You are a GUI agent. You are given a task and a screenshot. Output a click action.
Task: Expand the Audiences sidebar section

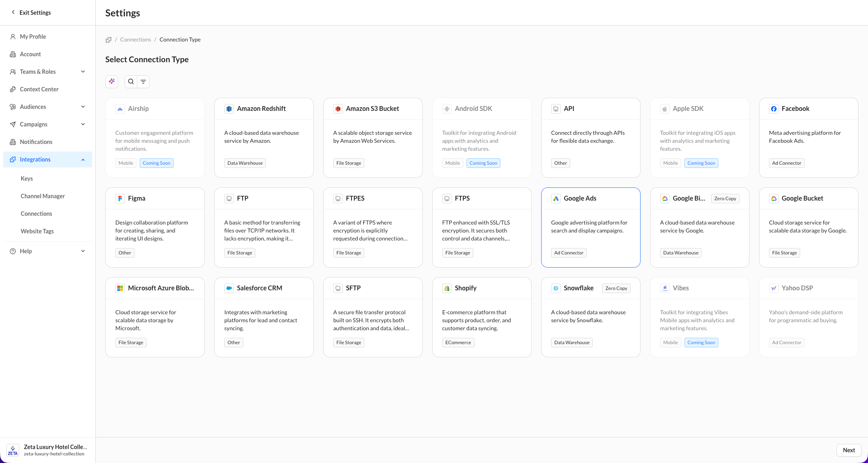47,107
